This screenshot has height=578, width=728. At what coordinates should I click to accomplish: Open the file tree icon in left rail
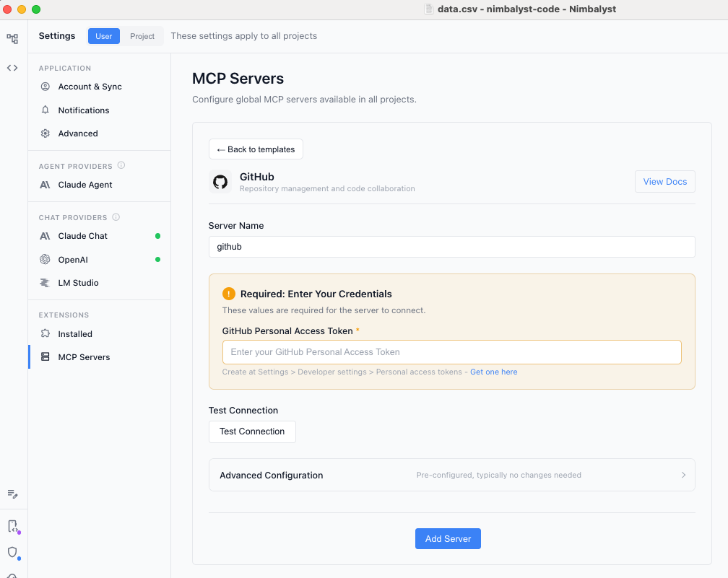click(12, 38)
